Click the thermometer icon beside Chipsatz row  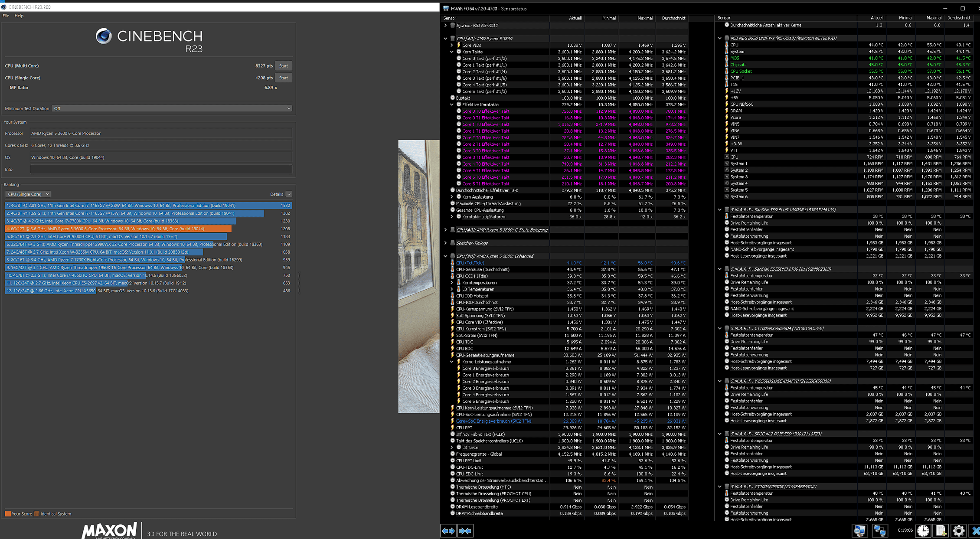coord(727,65)
